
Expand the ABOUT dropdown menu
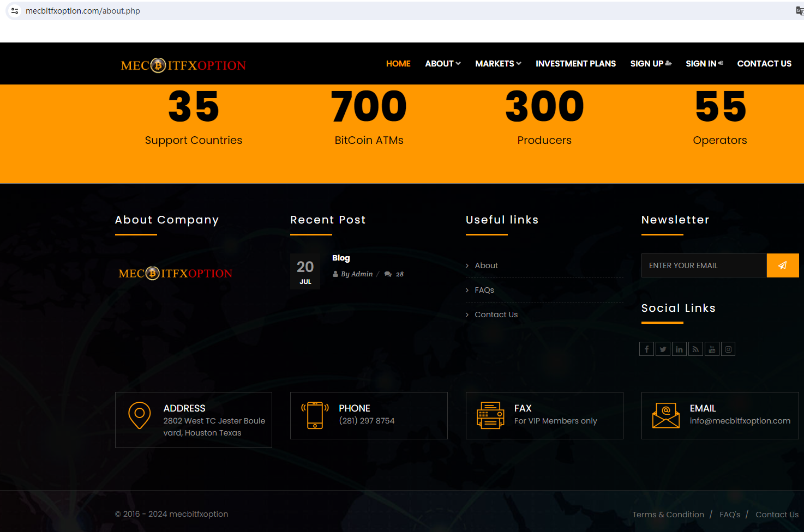point(443,64)
